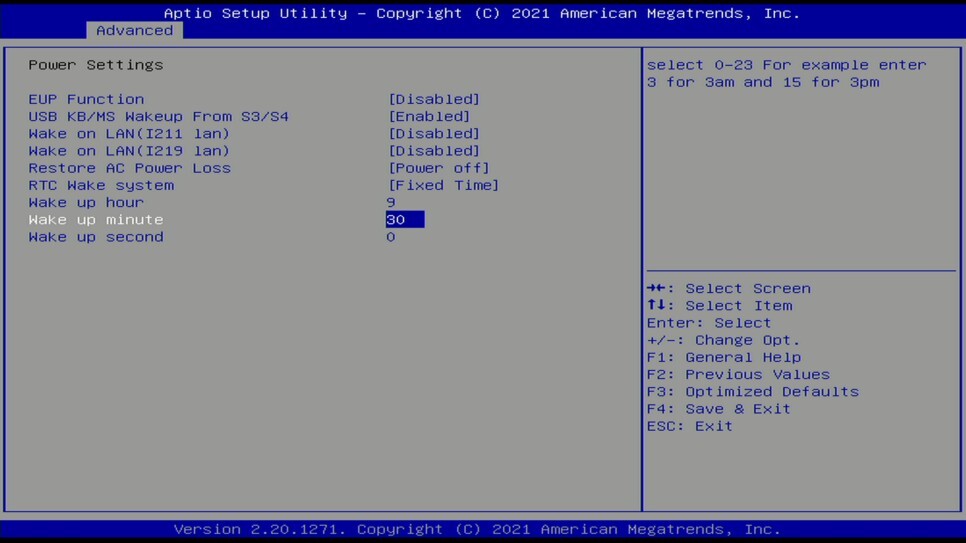Image resolution: width=966 pixels, height=543 pixels.
Task: Select Wake up second value 0
Action: click(x=391, y=237)
